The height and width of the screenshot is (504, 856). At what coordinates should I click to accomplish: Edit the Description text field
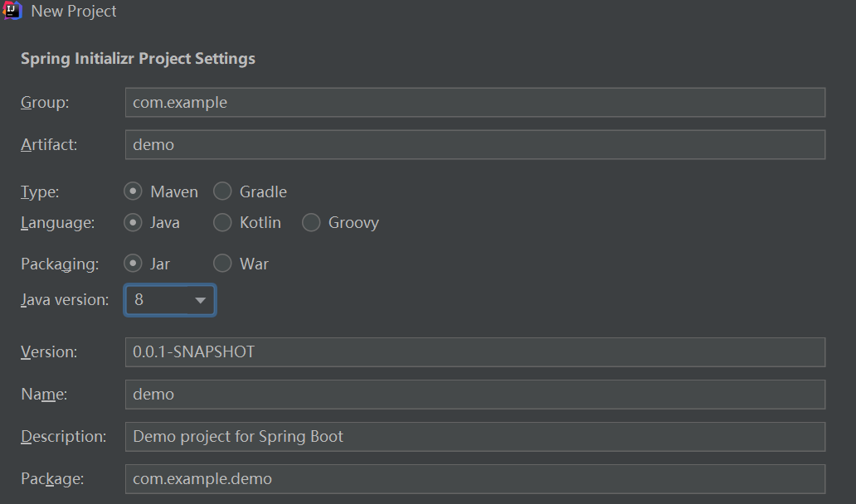474,436
